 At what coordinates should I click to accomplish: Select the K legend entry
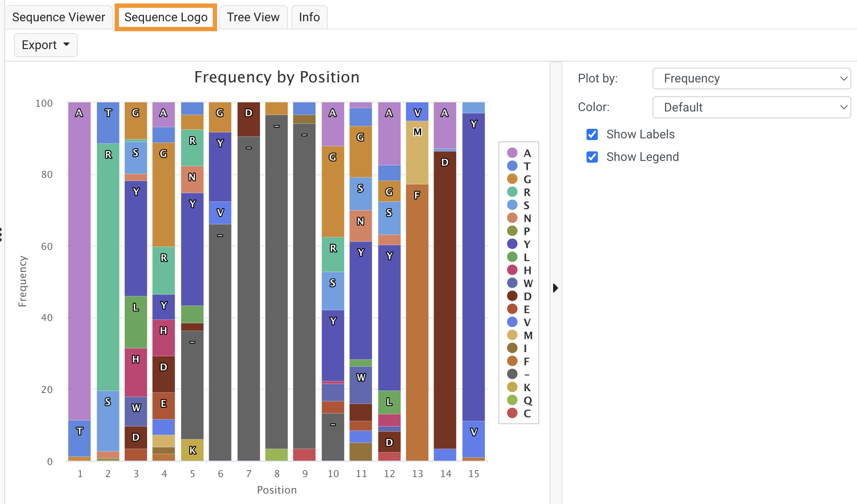point(512,387)
